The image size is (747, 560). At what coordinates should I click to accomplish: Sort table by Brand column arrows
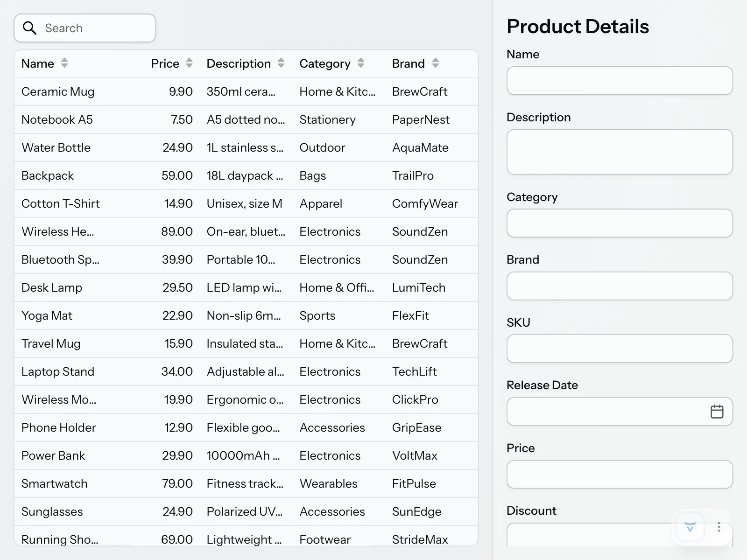click(436, 63)
